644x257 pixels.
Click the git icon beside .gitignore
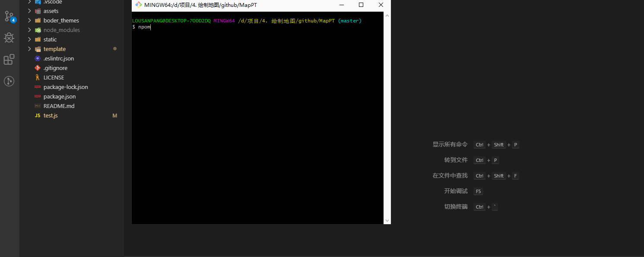38,68
